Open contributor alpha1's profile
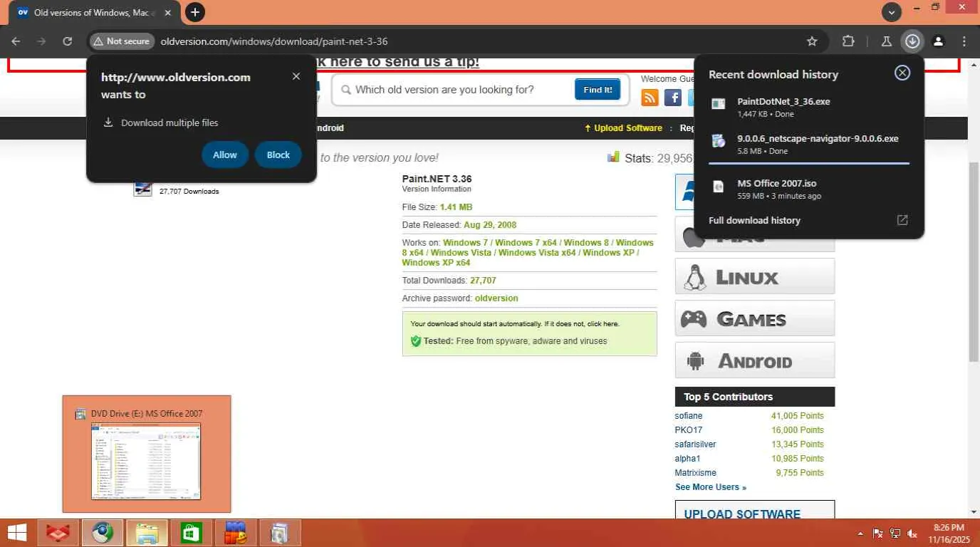This screenshot has height=547, width=980. point(688,459)
